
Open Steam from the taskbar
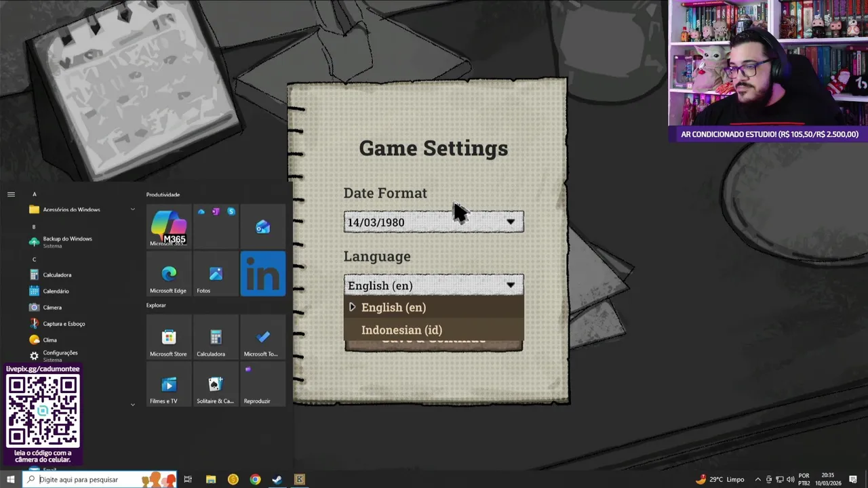pyautogui.click(x=277, y=479)
